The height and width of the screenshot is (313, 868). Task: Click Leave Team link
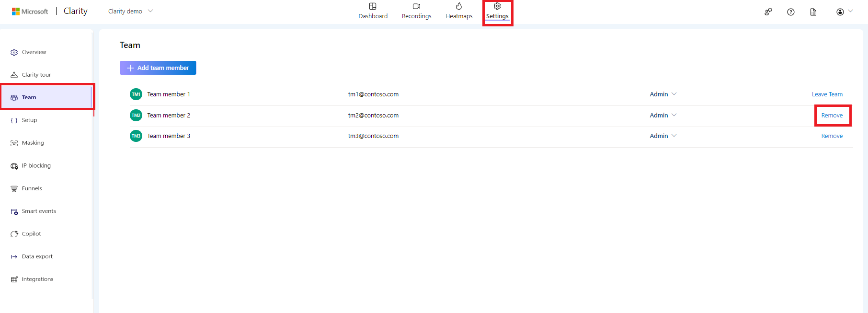(x=827, y=94)
